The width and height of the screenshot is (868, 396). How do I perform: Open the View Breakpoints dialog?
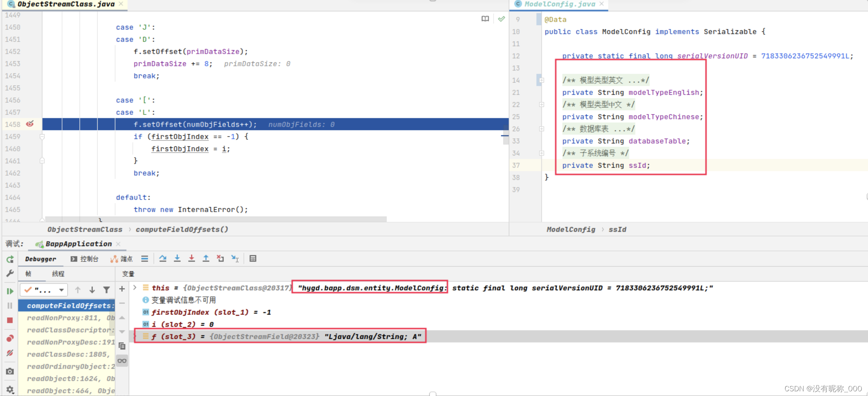coord(10,338)
